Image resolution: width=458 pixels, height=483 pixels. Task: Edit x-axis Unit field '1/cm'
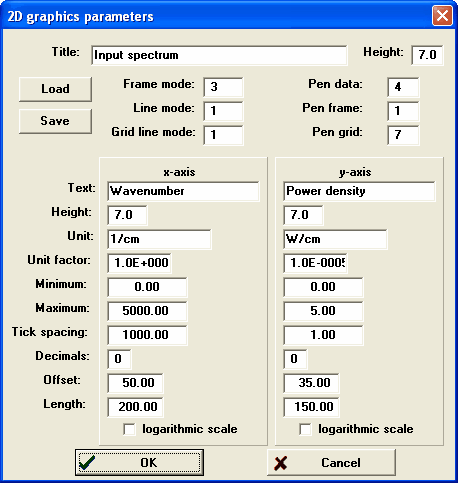tap(159, 239)
